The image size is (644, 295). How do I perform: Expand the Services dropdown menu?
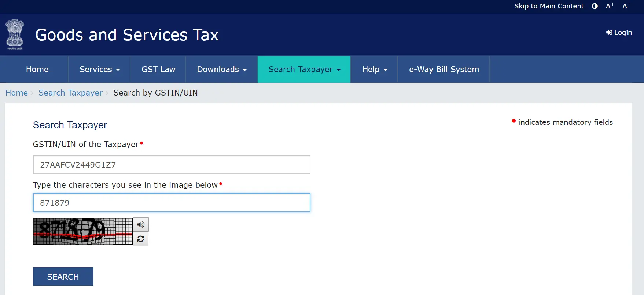pyautogui.click(x=99, y=70)
